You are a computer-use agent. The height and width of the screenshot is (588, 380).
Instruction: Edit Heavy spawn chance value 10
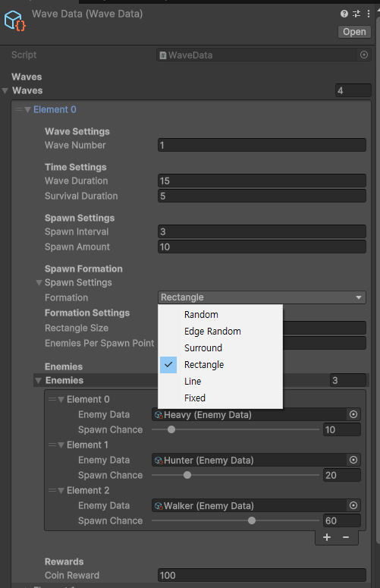tap(342, 429)
